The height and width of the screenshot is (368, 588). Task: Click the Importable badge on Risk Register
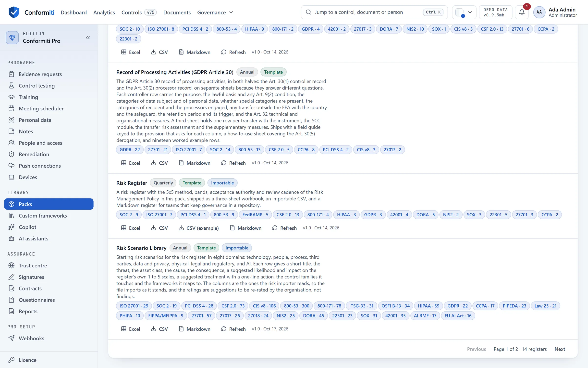pos(222,183)
